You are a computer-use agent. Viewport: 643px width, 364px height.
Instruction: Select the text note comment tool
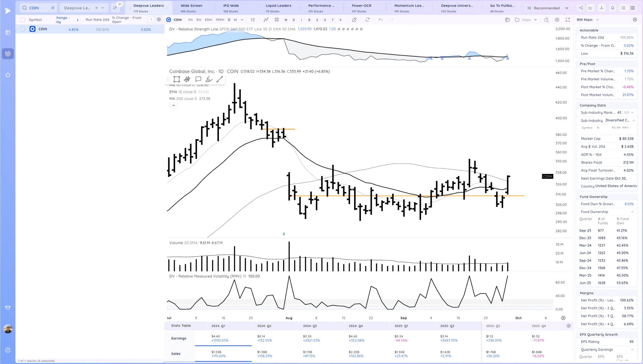[x=198, y=79]
